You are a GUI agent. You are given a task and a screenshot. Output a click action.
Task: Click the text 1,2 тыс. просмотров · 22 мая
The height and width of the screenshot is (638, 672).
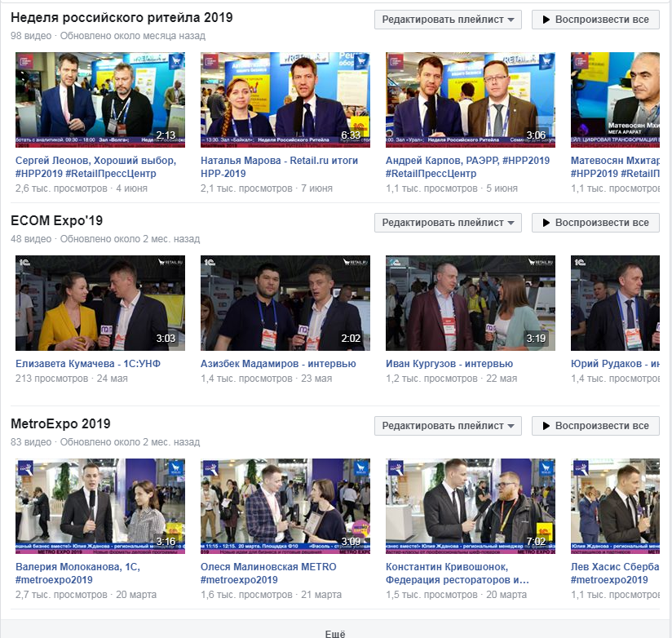click(x=452, y=379)
